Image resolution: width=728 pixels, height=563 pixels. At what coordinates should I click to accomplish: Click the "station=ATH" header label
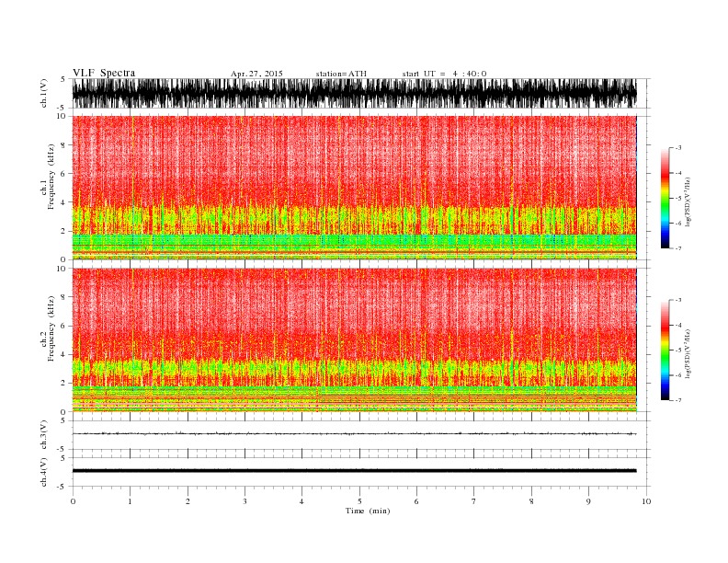341,74
